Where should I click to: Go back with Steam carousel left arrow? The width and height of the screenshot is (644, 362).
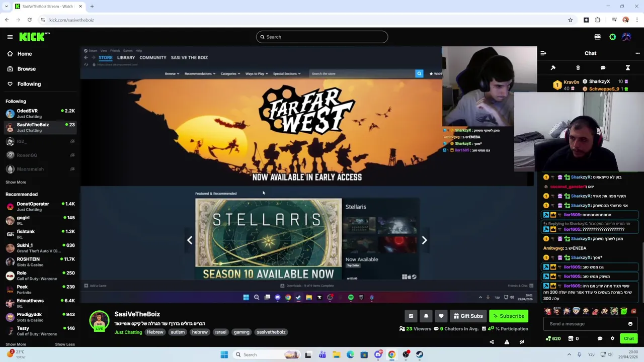pos(190,240)
